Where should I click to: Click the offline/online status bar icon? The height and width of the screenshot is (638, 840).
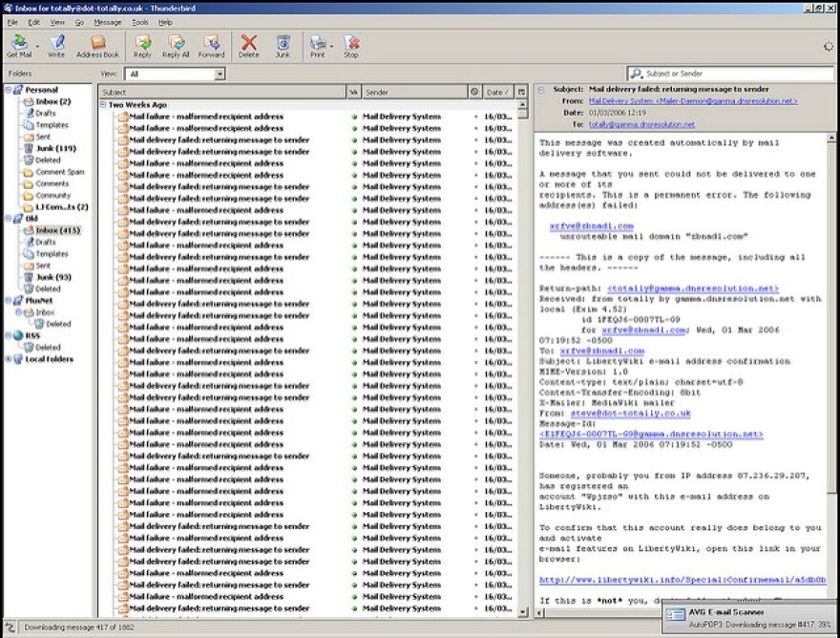[10, 627]
